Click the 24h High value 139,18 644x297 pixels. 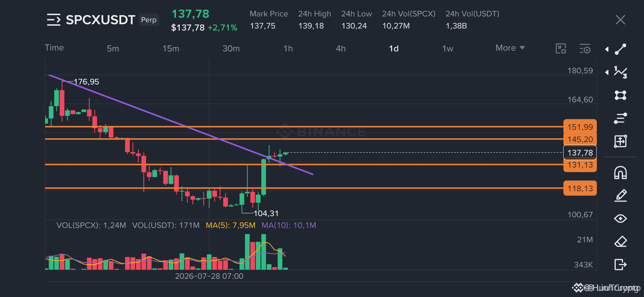(x=311, y=26)
